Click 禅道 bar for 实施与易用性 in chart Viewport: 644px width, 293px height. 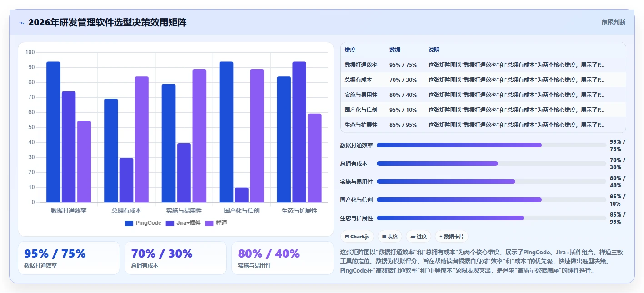point(200,136)
